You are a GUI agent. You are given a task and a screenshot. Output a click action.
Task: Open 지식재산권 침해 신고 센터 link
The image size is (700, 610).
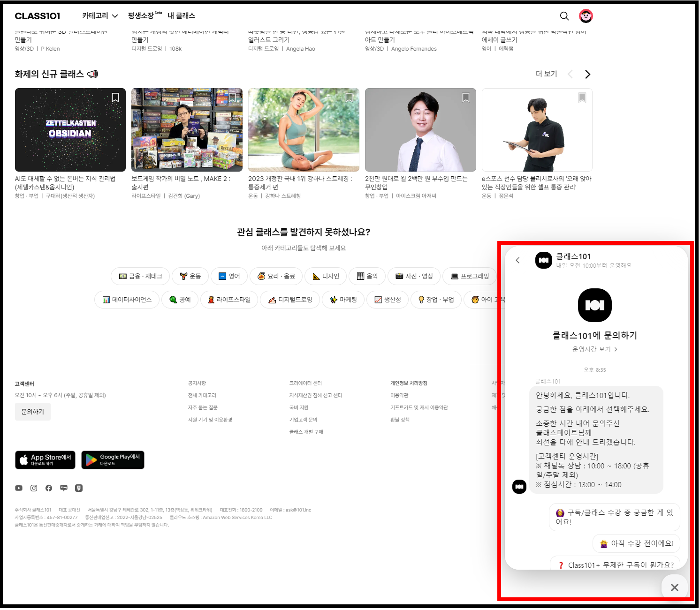tap(316, 395)
